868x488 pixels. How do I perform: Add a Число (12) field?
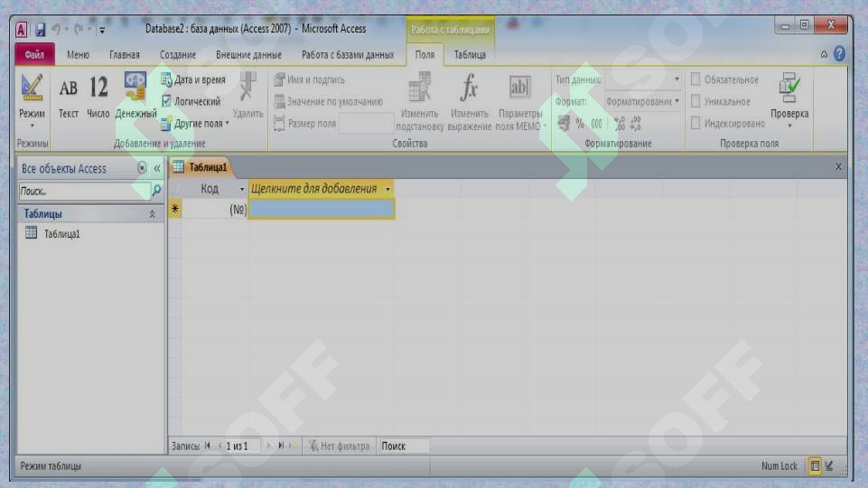(98, 98)
